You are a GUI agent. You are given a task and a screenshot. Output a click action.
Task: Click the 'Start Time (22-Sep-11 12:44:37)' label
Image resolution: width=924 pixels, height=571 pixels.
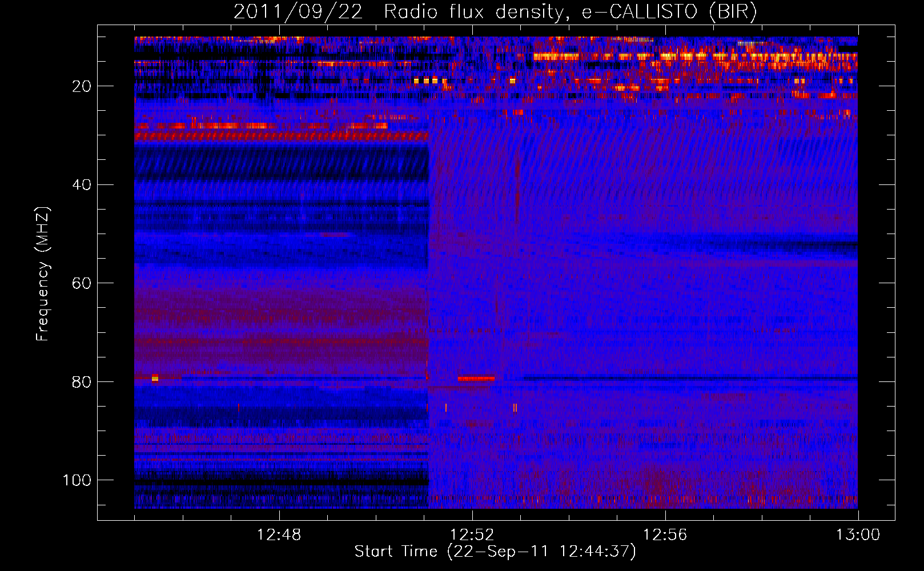coord(495,552)
